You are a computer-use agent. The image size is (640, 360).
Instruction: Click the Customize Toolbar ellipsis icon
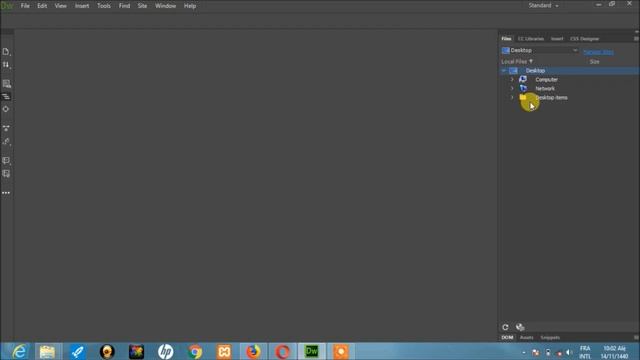coord(6,193)
